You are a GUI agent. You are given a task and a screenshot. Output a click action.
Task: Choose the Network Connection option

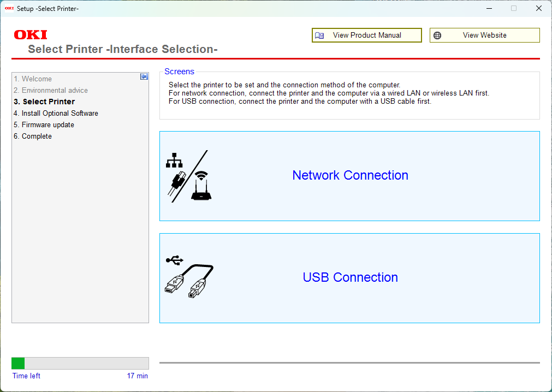click(349, 176)
